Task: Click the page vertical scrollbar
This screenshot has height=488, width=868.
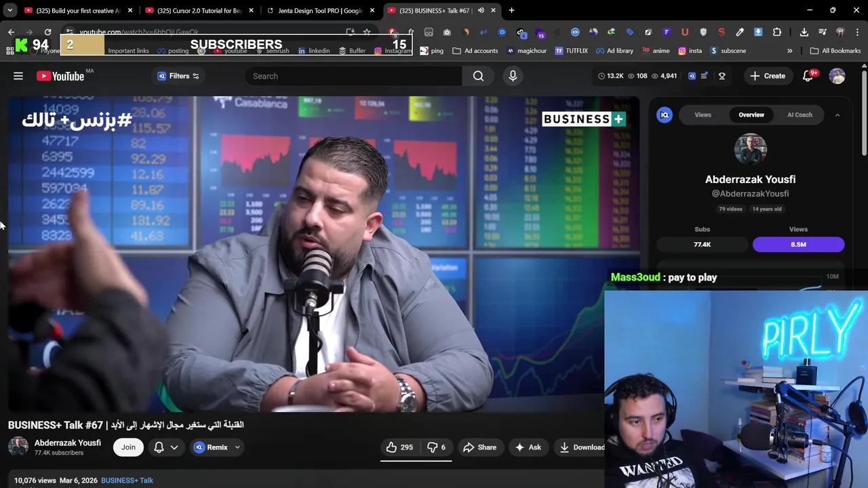Action: click(x=864, y=112)
